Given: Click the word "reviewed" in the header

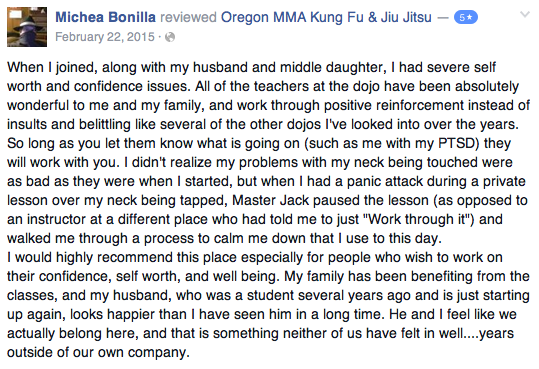Looking at the screenshot, I should tap(188, 17).
